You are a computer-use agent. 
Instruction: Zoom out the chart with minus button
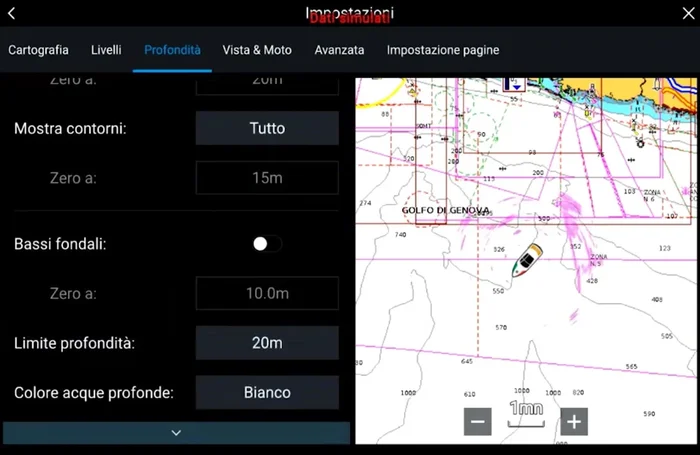(x=478, y=422)
